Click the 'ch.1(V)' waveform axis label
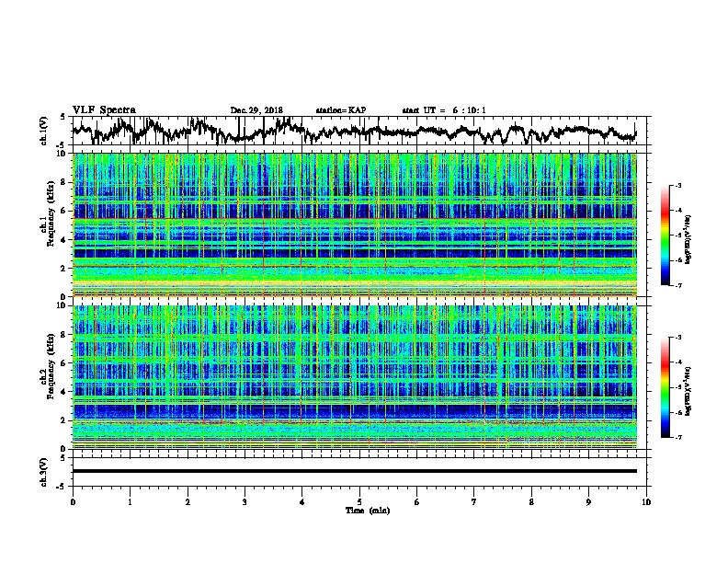 [44, 131]
